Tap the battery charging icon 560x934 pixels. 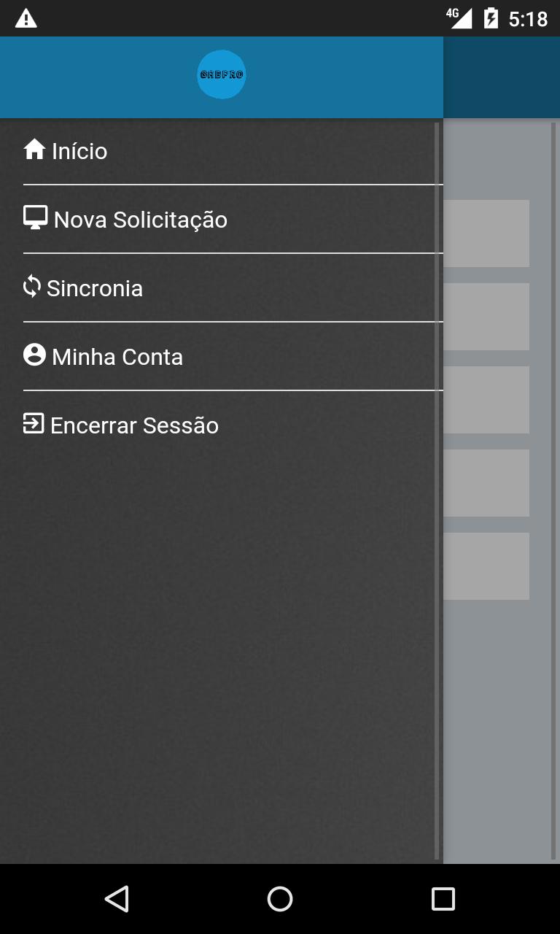pos(491,18)
